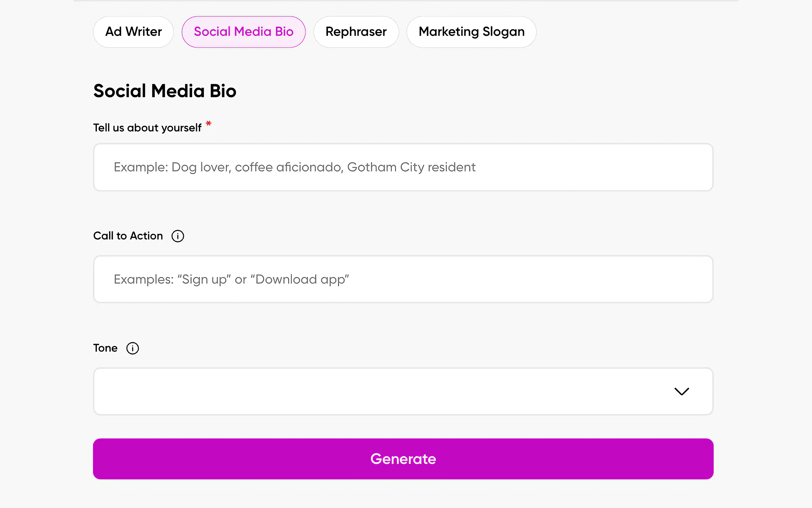The width and height of the screenshot is (812, 508).
Task: Click the horizontal divider above the tabs
Action: 405,1
